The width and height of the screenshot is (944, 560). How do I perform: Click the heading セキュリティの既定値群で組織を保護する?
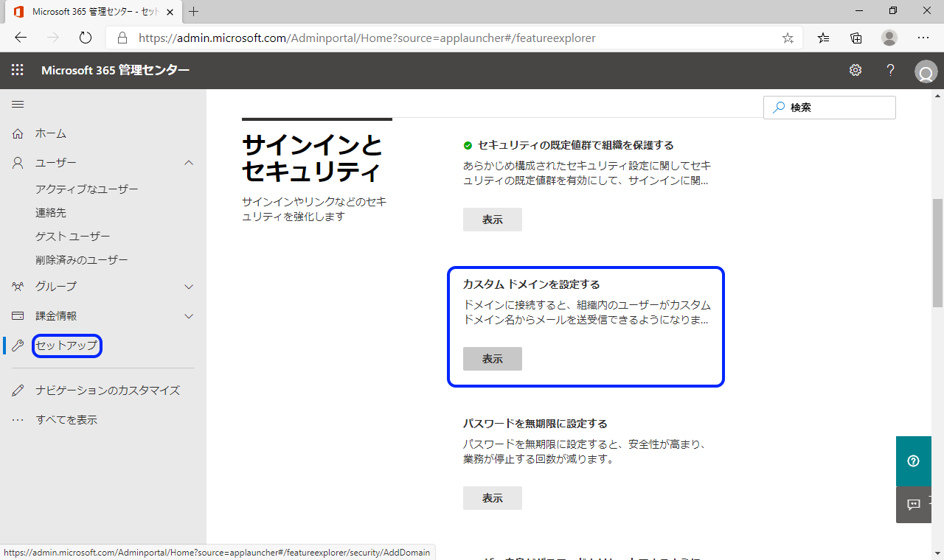click(576, 145)
